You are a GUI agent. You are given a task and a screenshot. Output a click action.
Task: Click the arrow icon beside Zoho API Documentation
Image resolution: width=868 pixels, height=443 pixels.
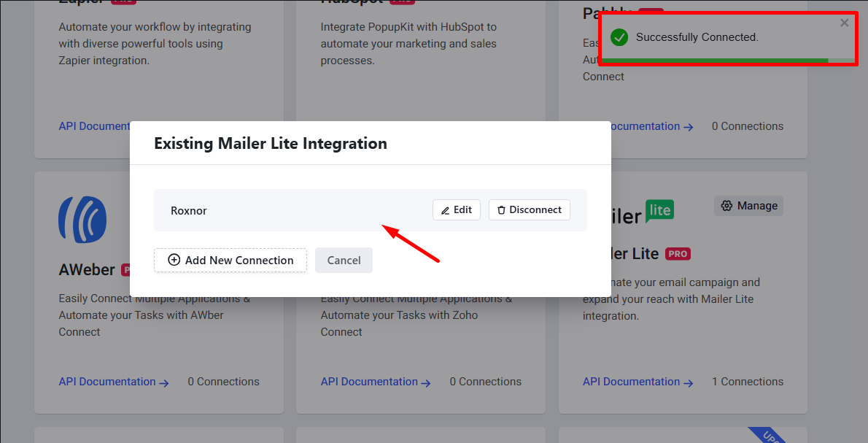pos(427,382)
